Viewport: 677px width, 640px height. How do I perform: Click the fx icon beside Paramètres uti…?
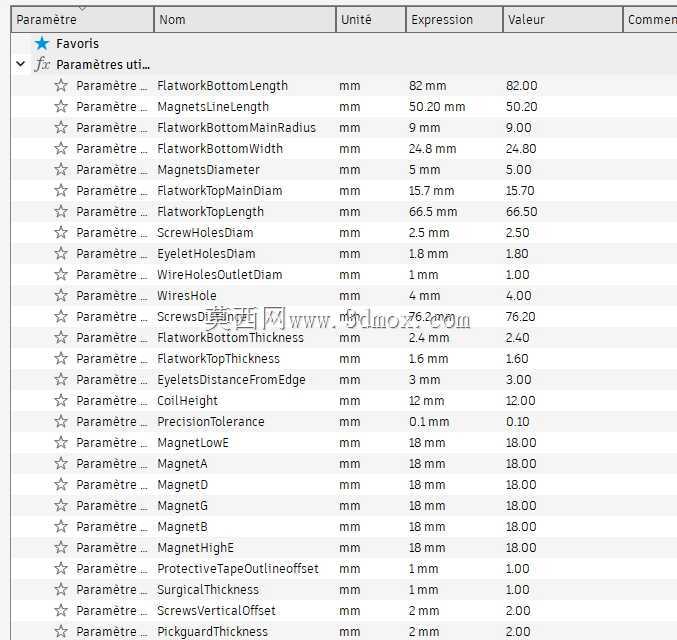coord(42,64)
